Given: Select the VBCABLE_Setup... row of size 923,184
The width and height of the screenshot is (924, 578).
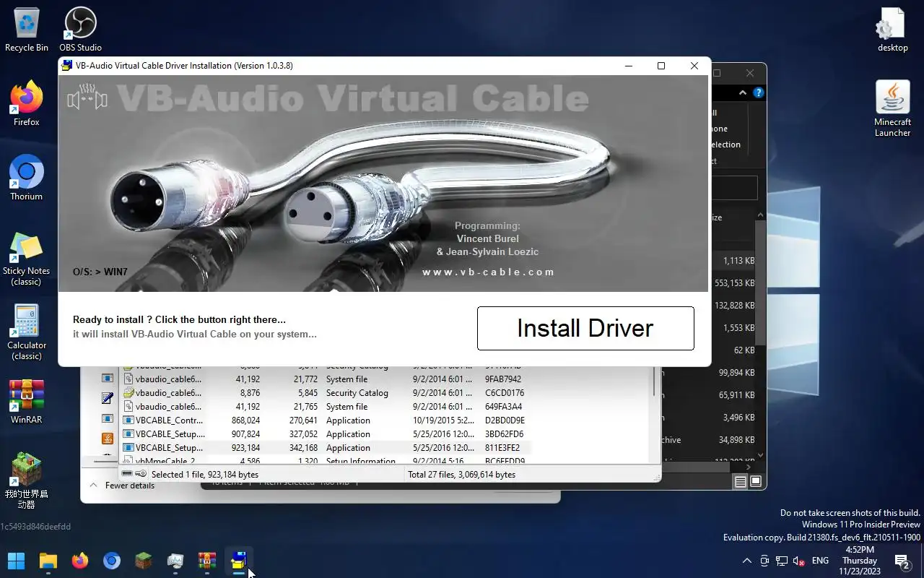Looking at the screenshot, I should coord(323,448).
